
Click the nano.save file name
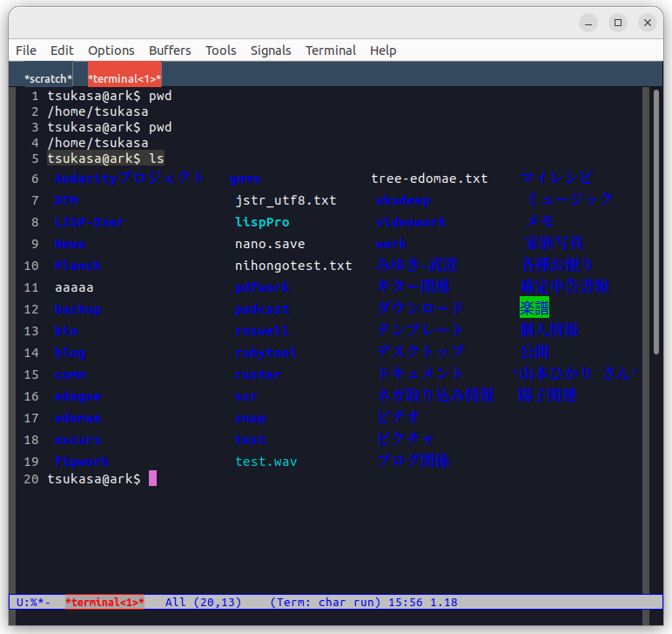click(270, 244)
